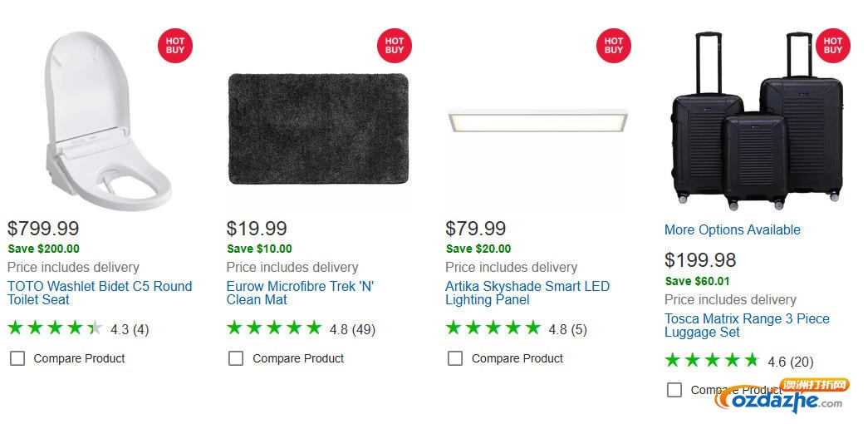Select Compare Product checkbox for Tosca luggage
Screen dimensions: 868x424
(x=674, y=390)
